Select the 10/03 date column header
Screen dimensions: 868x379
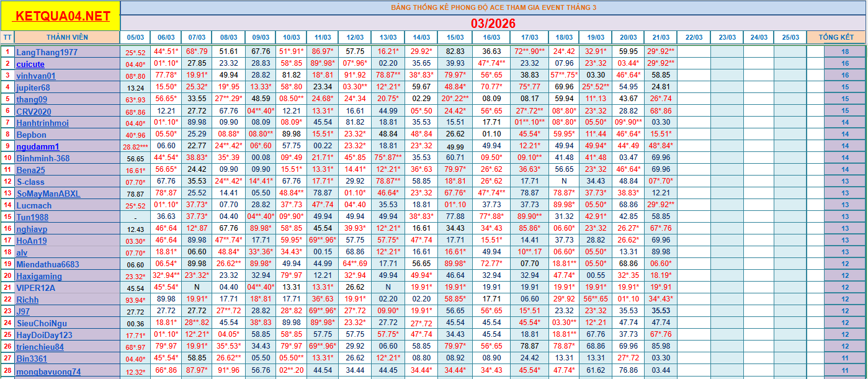(x=292, y=37)
